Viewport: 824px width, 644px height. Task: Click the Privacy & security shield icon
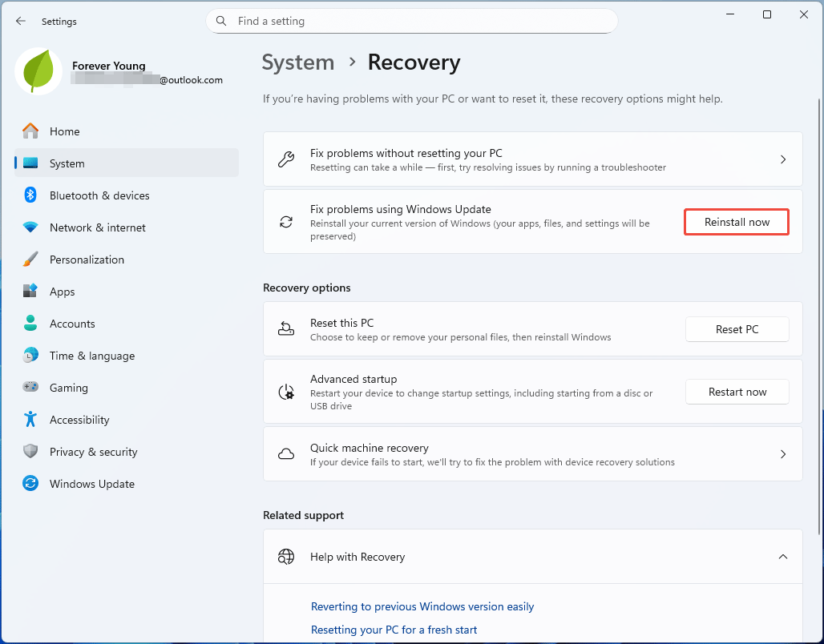click(30, 452)
